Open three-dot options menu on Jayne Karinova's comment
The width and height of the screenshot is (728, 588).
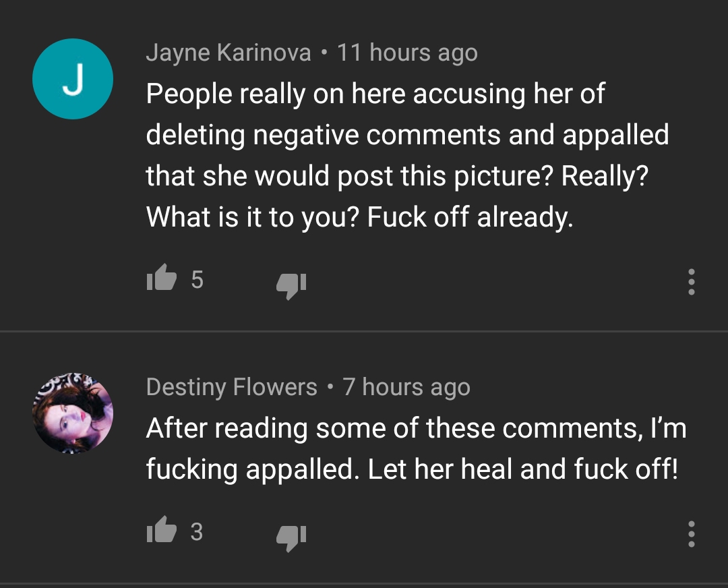tap(692, 281)
